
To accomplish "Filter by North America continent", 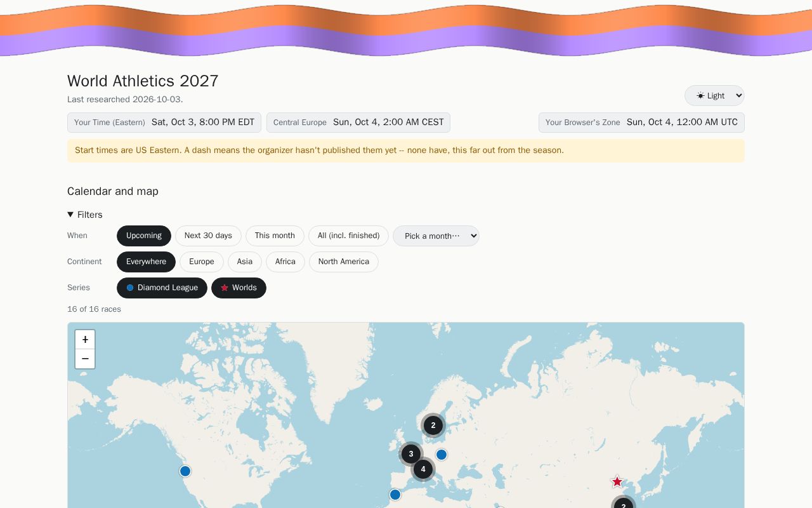I will click(x=344, y=262).
